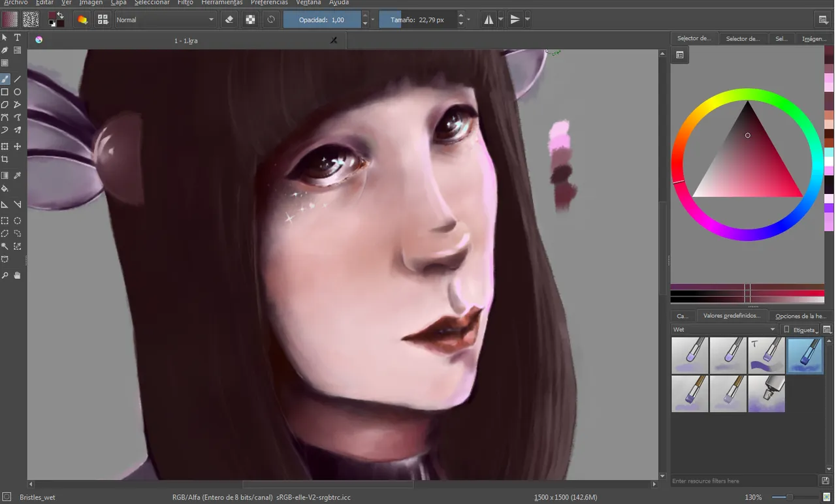Select the freehand brush tool

point(5,79)
